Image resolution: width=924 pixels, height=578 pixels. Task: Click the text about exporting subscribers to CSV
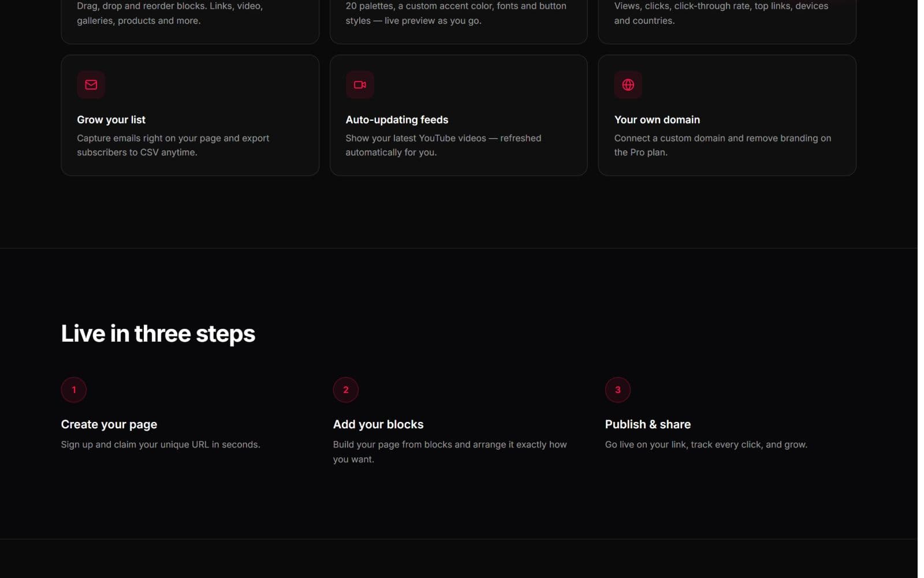[173, 145]
